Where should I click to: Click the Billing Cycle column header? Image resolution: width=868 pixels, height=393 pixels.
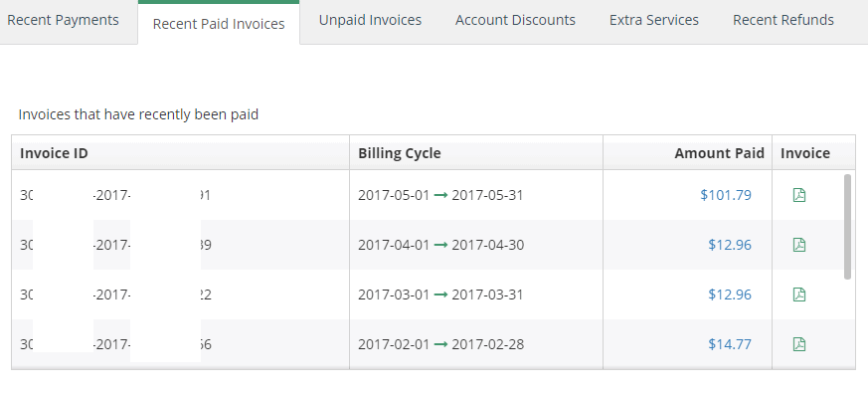point(476,153)
